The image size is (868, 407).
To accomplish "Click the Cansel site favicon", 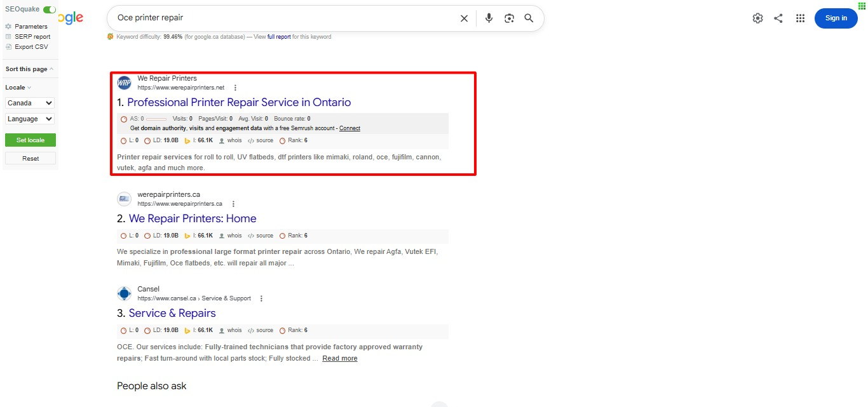I will 124,294.
